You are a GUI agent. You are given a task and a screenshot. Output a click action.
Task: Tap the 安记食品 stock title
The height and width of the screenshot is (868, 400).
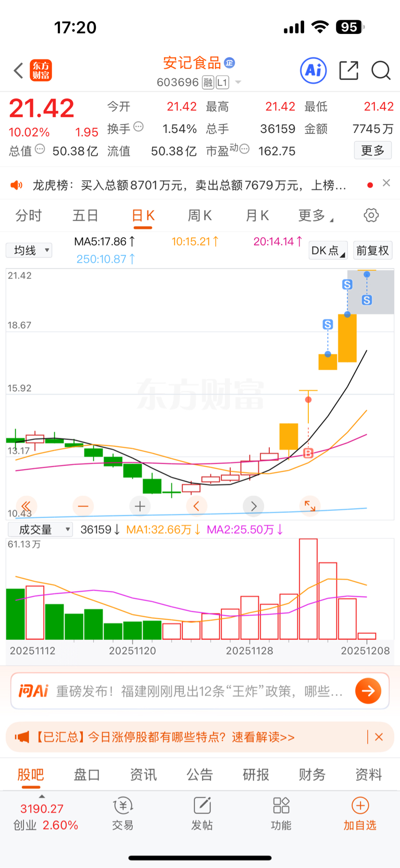click(x=192, y=63)
